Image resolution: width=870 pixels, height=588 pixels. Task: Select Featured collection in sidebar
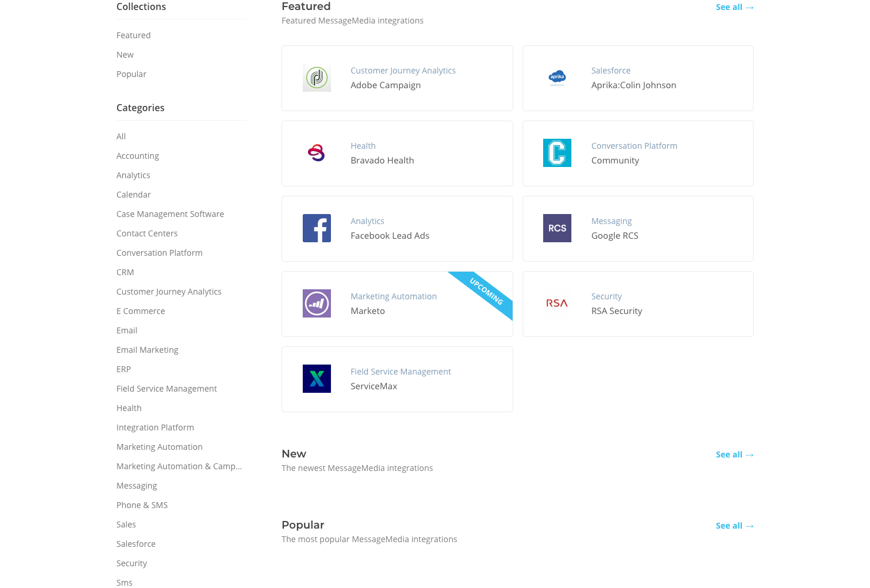point(133,35)
